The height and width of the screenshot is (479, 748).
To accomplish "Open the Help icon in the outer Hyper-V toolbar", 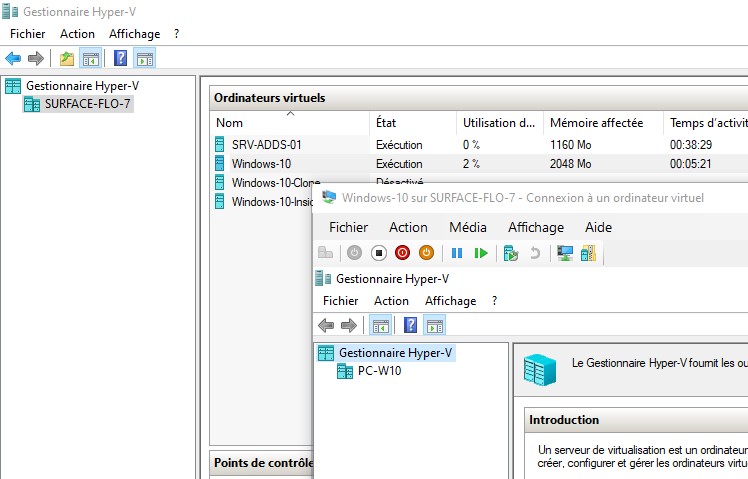I will tap(120, 58).
